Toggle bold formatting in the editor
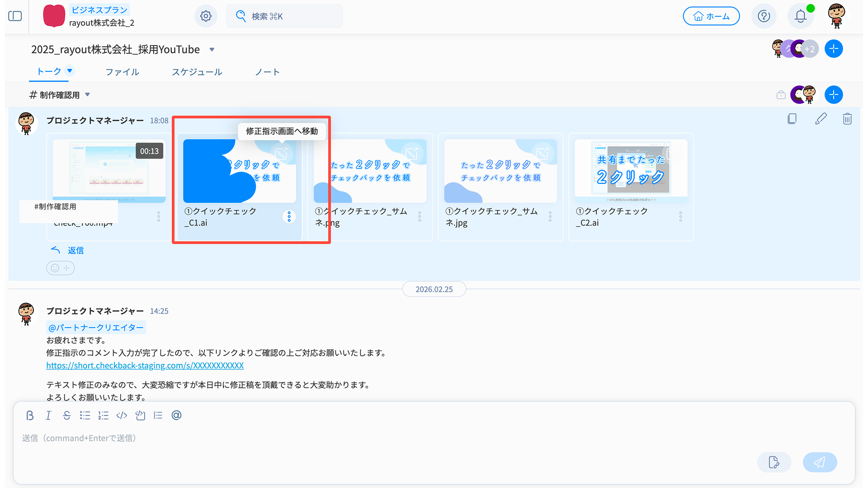868x488 pixels. [30, 415]
